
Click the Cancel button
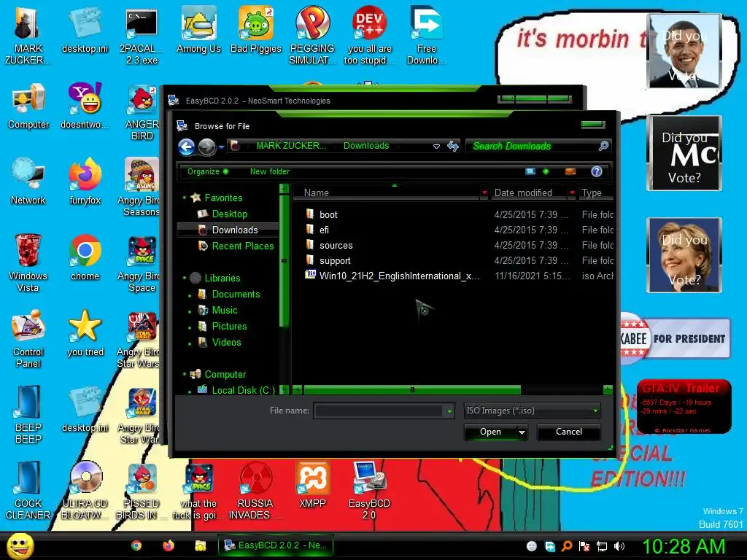pos(569,432)
